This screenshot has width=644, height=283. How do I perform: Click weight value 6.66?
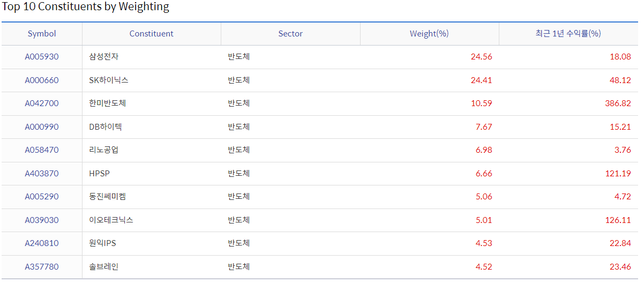click(x=484, y=174)
